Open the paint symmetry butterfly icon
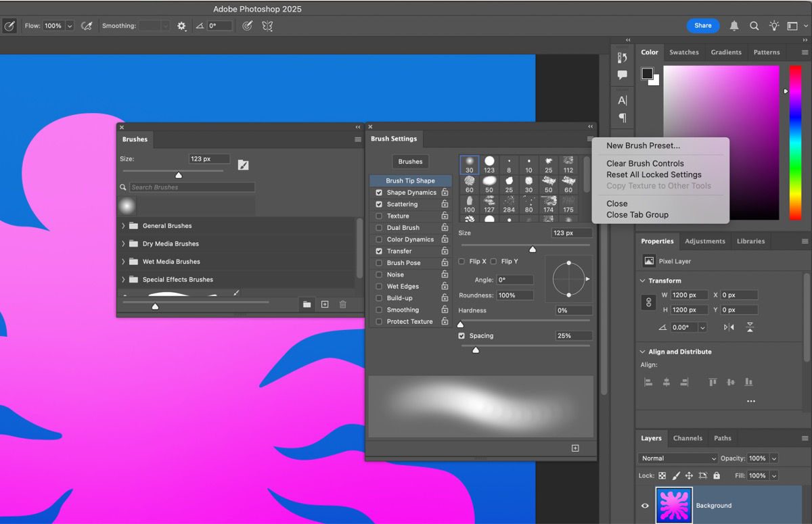Image resolution: width=812 pixels, height=524 pixels. (268, 26)
